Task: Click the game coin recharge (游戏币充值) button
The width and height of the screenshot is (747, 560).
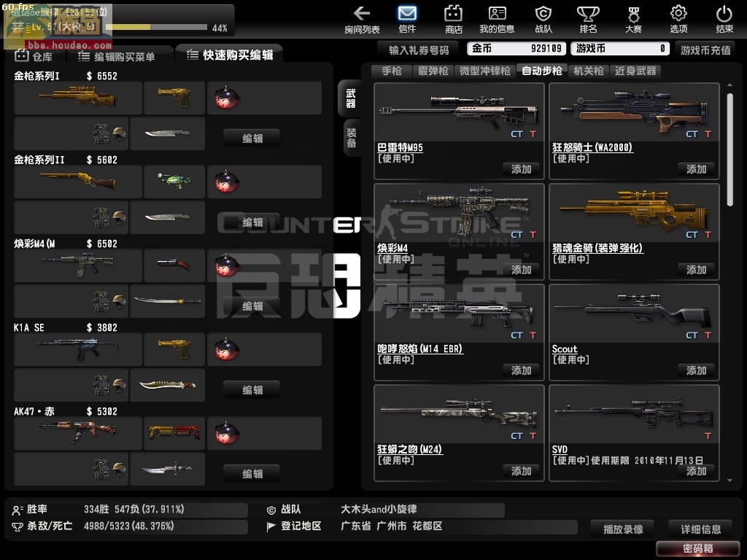Action: click(x=705, y=50)
